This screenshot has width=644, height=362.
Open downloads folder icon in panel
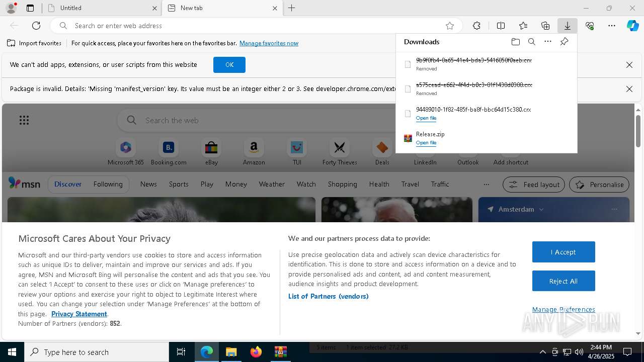click(515, 42)
